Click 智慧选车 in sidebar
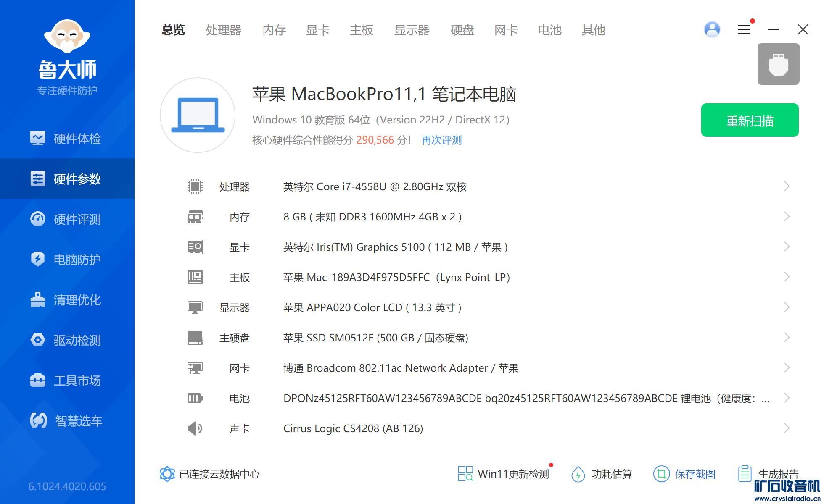The height and width of the screenshot is (504, 824). 67,421
